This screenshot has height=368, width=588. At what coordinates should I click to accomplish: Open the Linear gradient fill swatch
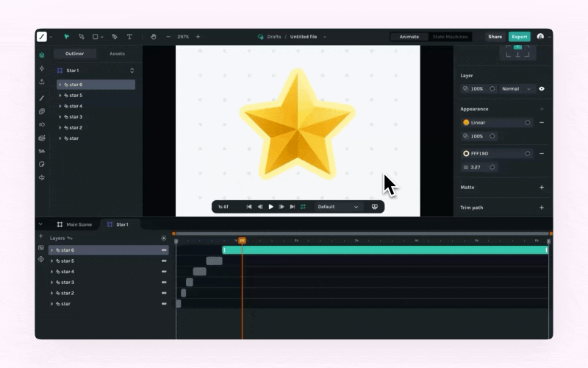(x=466, y=123)
